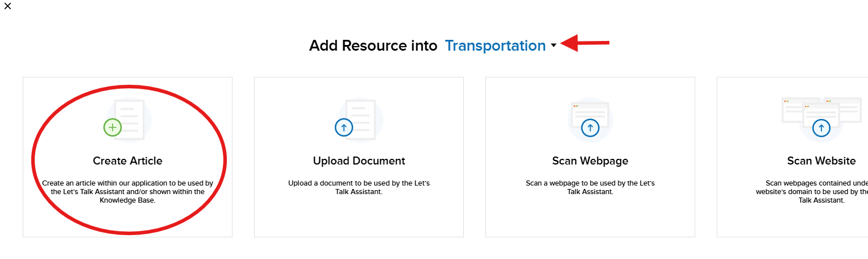Click the green plus icon for Create Article

click(x=113, y=128)
